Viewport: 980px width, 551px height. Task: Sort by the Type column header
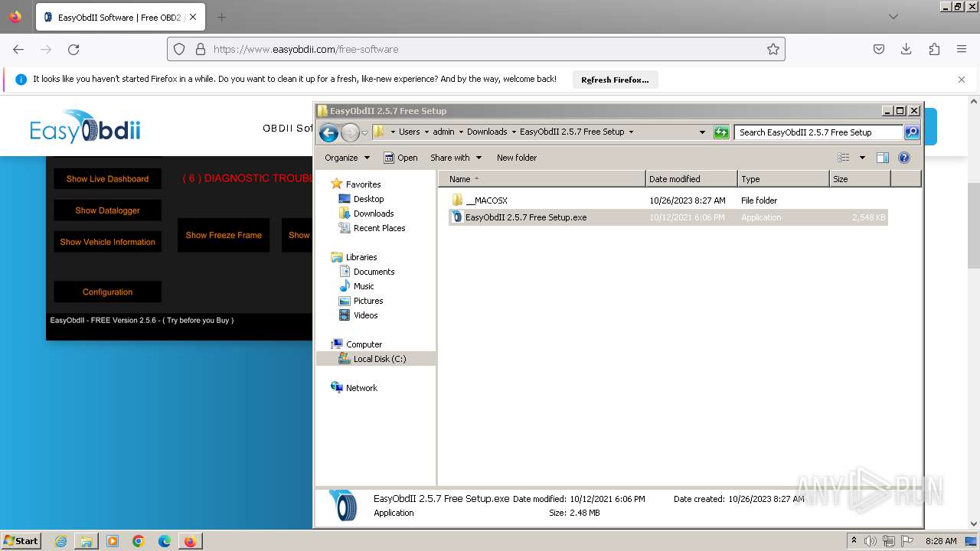pos(783,179)
